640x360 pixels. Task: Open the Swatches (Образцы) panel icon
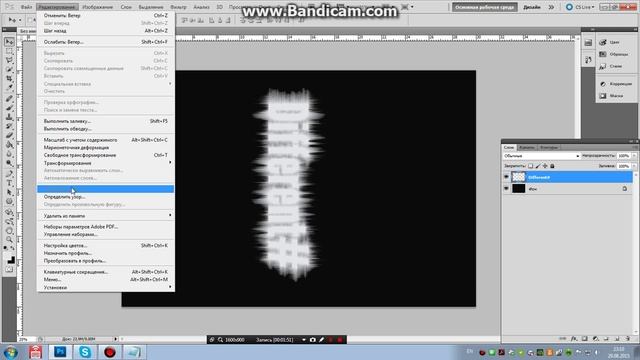pos(603,54)
